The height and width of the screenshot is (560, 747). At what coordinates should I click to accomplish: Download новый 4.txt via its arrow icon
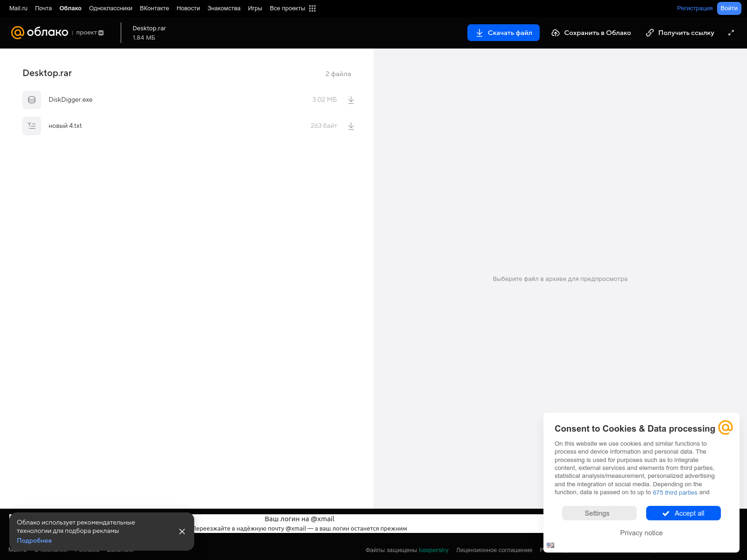pyautogui.click(x=351, y=126)
